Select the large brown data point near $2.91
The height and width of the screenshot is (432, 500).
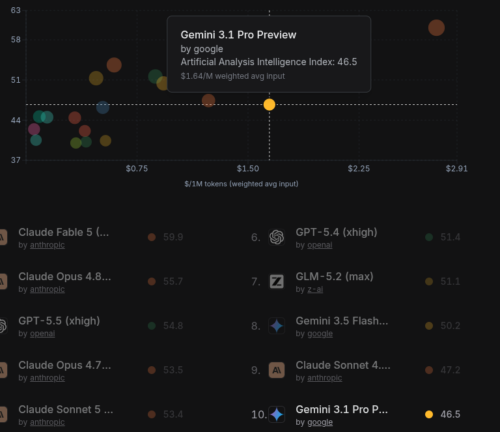436,28
